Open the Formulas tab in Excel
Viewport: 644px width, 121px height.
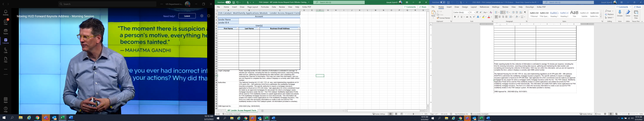[265, 7]
